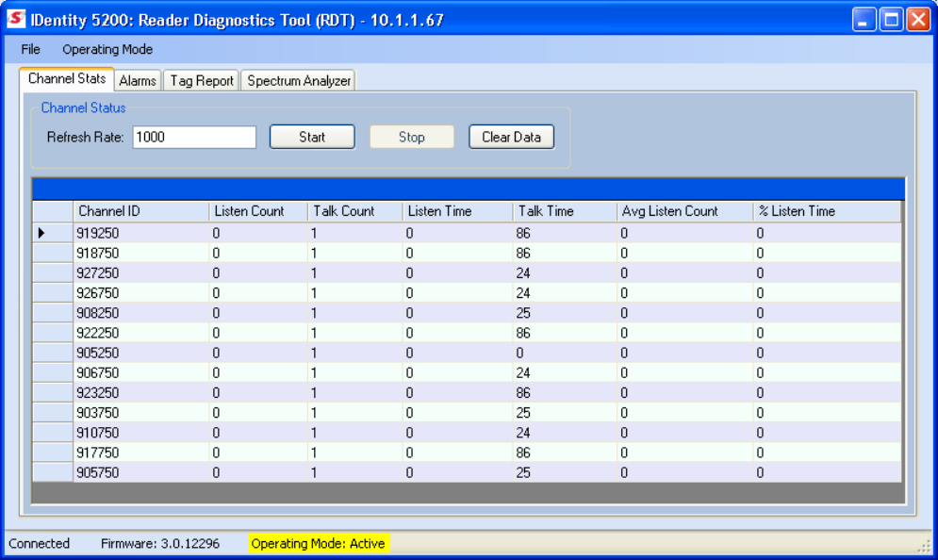
Task: Minimize the Reader Diagnostics Tool window
Action: pyautogui.click(x=864, y=20)
